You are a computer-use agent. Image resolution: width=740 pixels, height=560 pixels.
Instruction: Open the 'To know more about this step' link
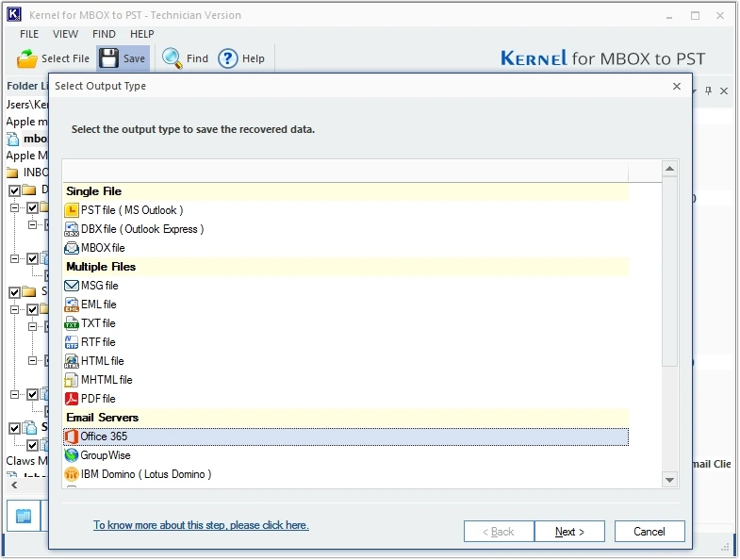pos(201,525)
